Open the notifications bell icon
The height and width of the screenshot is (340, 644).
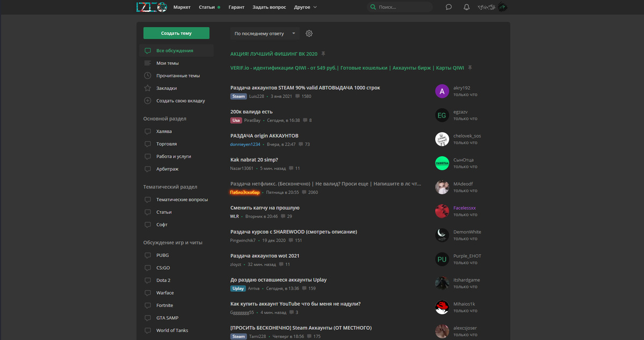click(x=466, y=7)
